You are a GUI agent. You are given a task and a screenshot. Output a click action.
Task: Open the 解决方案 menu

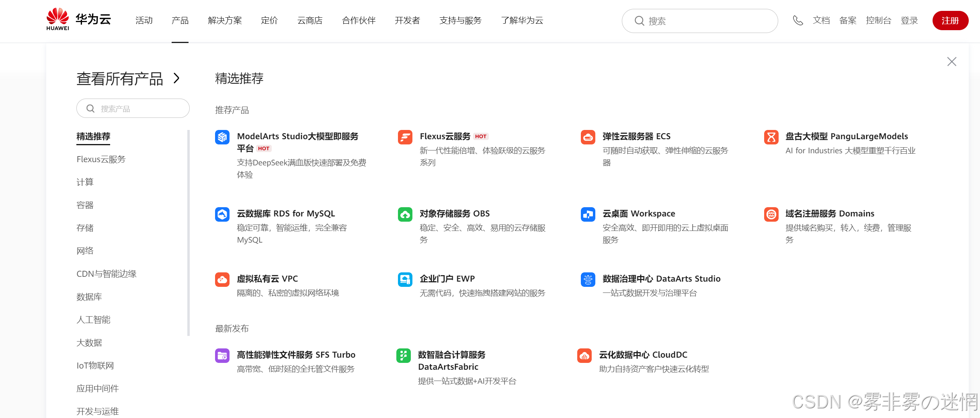225,21
